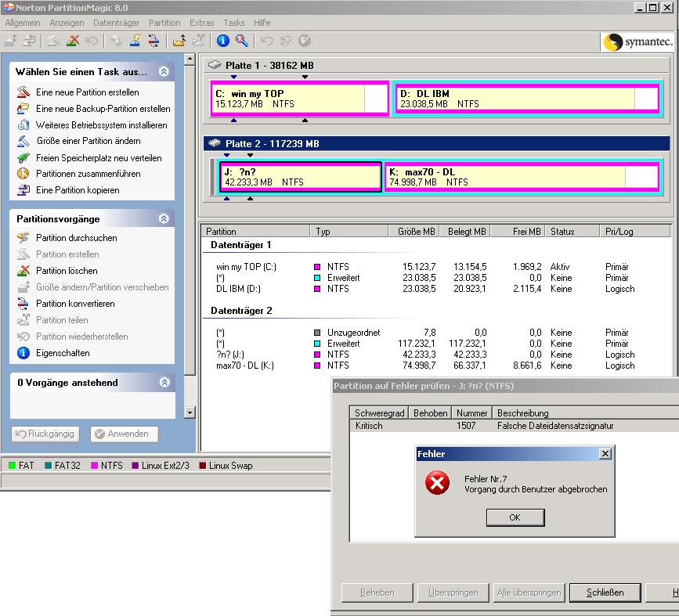Click the apply checkmark icon in toolbar

tap(305, 41)
